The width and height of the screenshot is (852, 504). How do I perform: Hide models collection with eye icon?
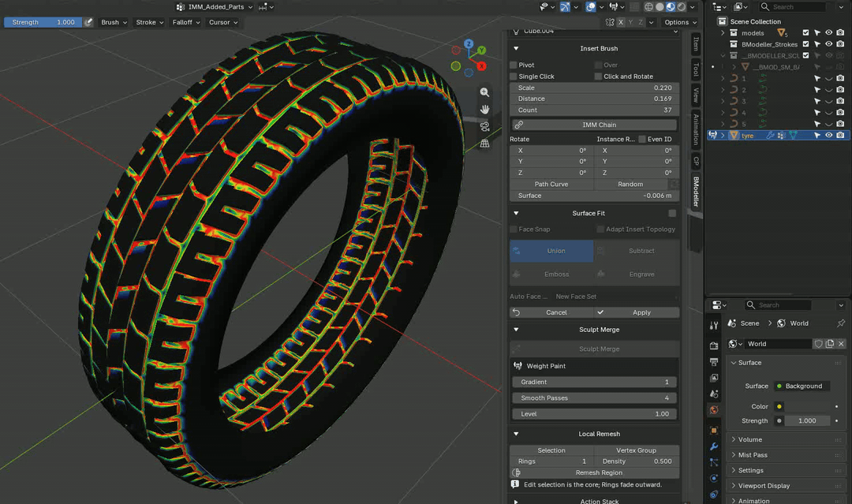coord(828,33)
